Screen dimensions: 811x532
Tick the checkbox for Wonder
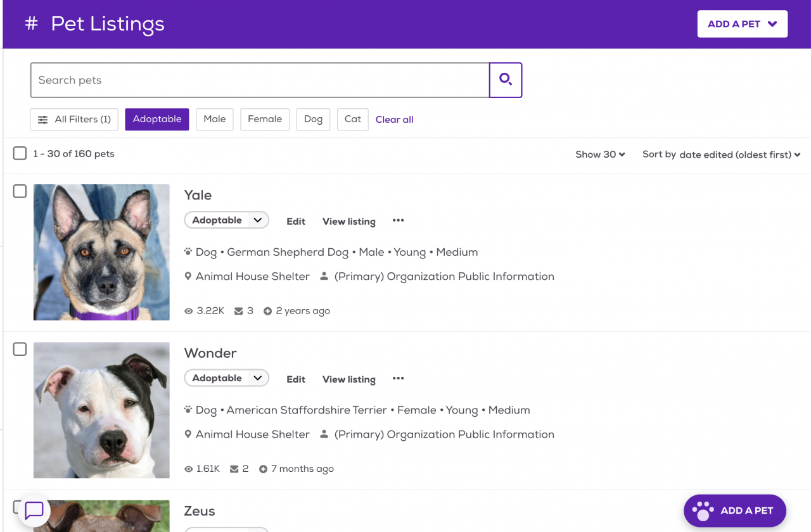pyautogui.click(x=20, y=349)
